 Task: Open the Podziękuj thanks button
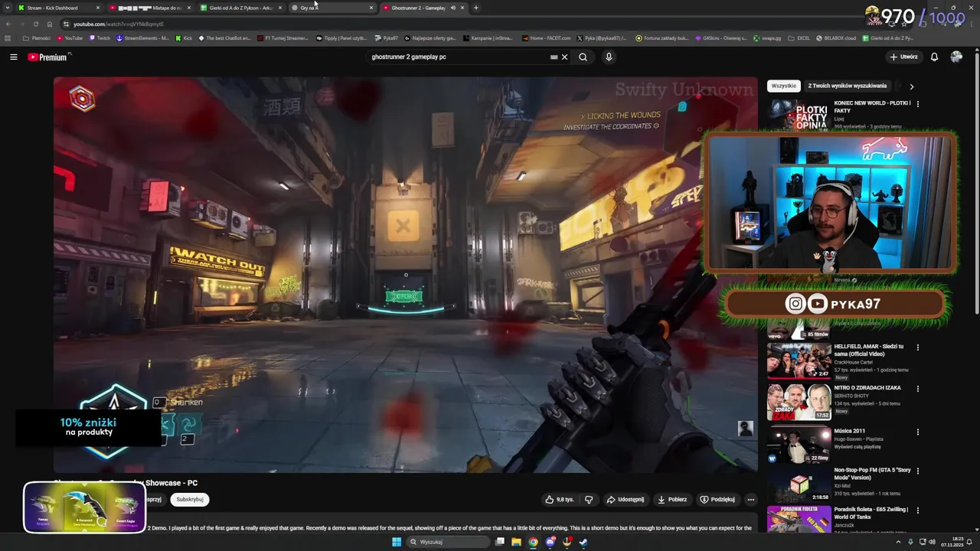coord(717,499)
